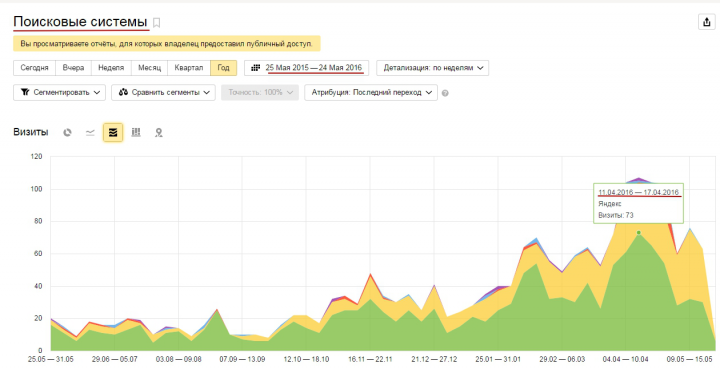Click the x-axis label 04.04 — 10.04
720x369 pixels.
pos(626,359)
